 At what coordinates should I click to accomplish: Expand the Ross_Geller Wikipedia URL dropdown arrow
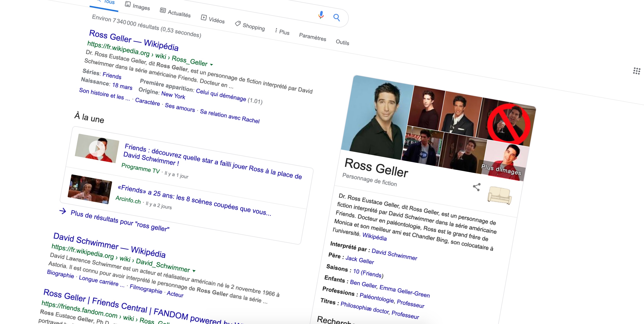(x=211, y=65)
